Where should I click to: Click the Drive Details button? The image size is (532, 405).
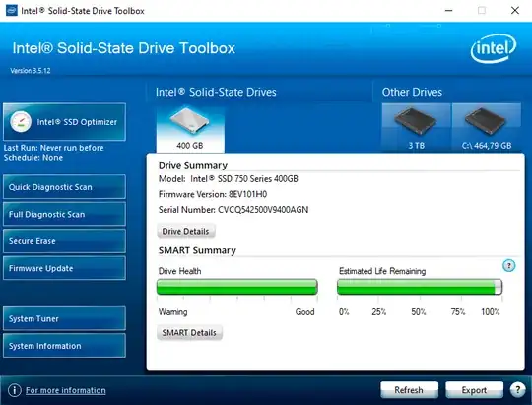[x=185, y=231]
